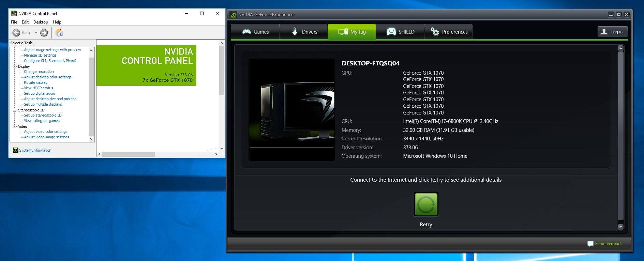Select Adjust video color settings
Image resolution: width=644 pixels, height=261 pixels.
coord(46,132)
